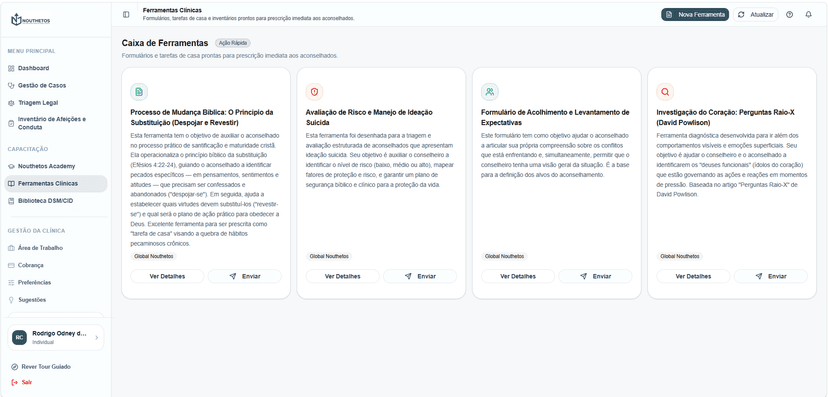Screen dimensions: 828x397
Task: Click the green document icon on Processo de Mudança card
Action: pos(139,92)
